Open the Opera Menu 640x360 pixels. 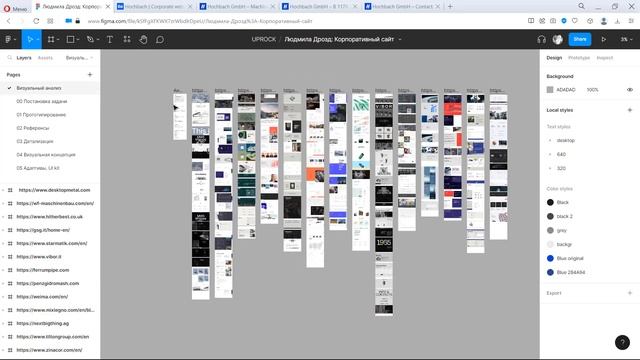click(15, 8)
